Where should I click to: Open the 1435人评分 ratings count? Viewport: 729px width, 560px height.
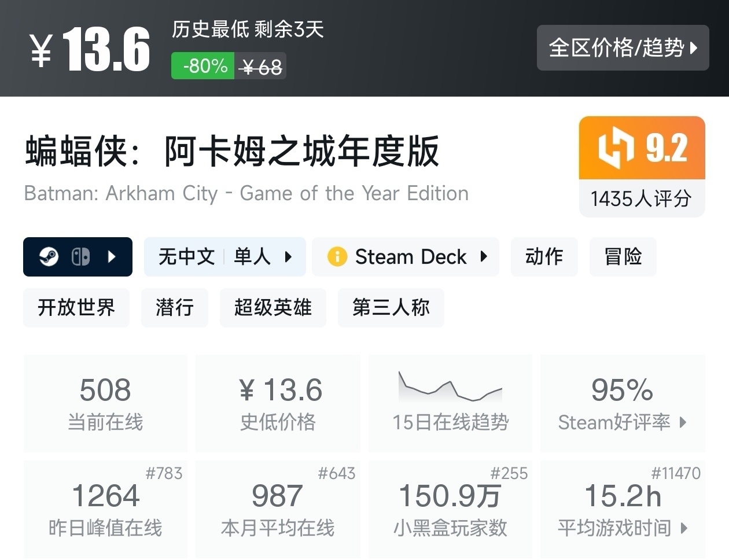(641, 199)
